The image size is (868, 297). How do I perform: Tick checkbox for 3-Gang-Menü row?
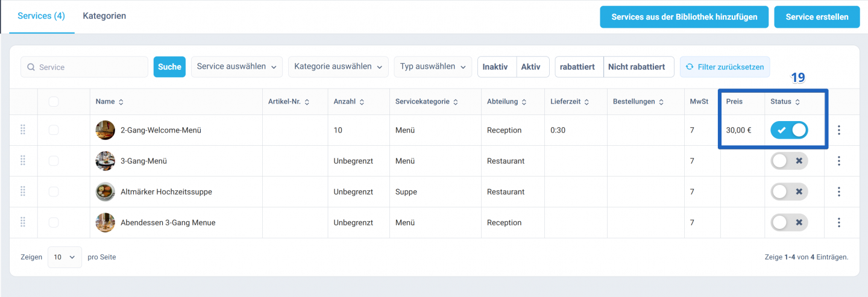point(54,161)
